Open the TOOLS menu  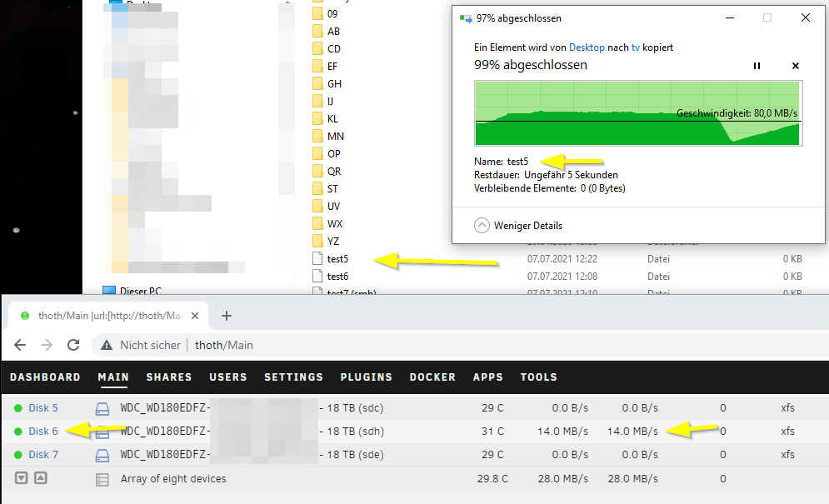539,377
